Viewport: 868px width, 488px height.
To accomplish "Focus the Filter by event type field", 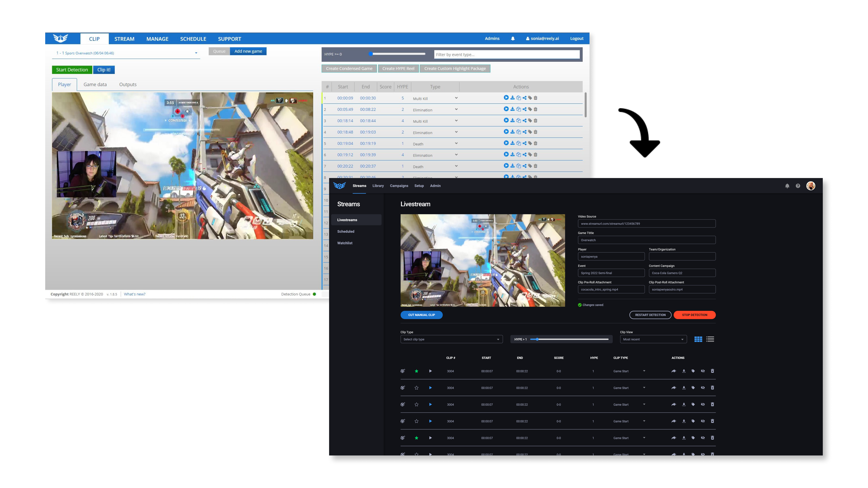I will (x=507, y=55).
